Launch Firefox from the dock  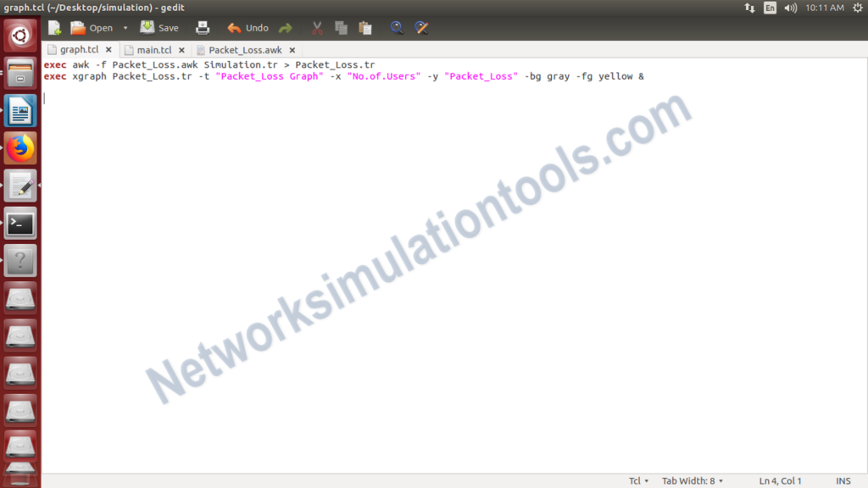point(20,146)
